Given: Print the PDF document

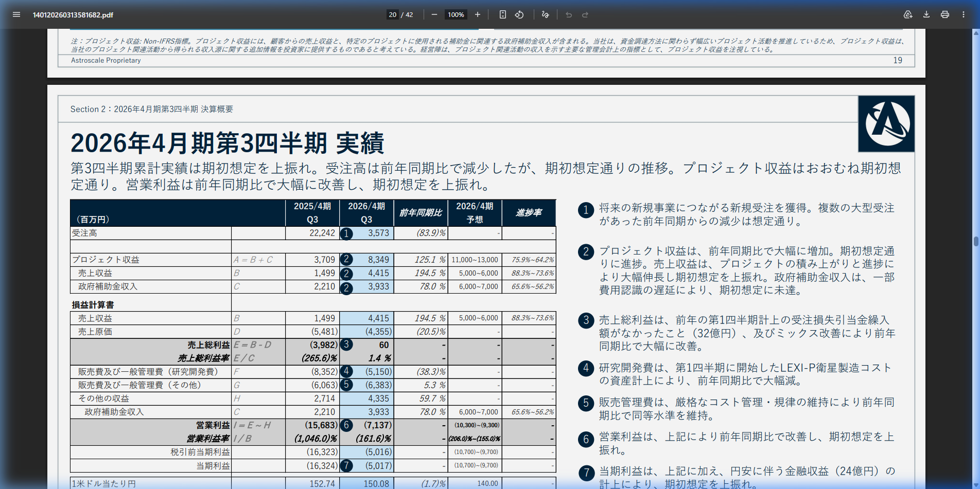Looking at the screenshot, I should 945,14.
